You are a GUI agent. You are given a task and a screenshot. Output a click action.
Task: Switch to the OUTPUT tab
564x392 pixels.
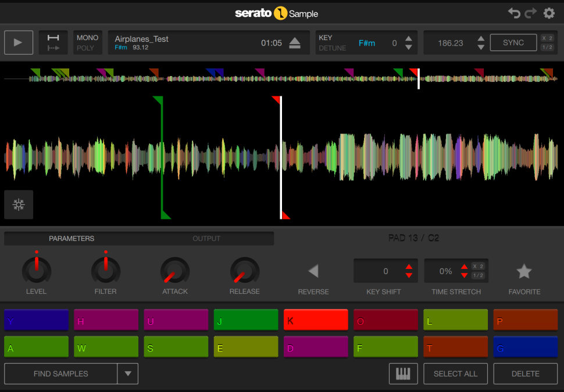[x=206, y=239]
